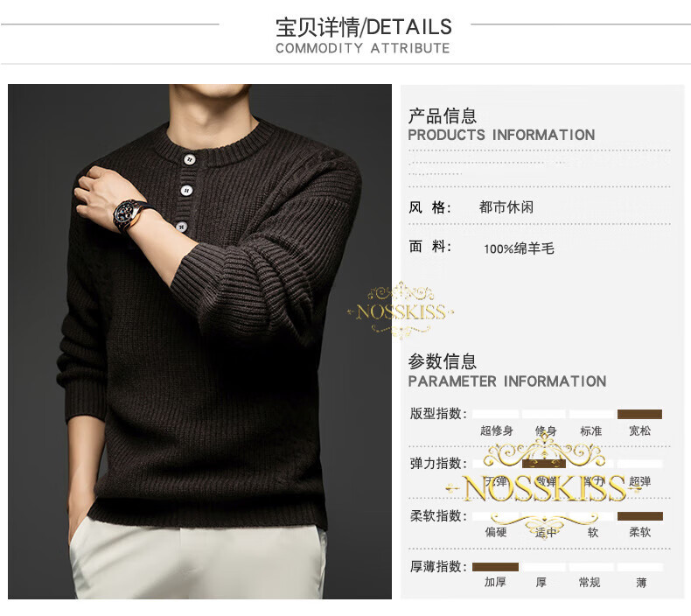Click the NOSSKISS watermark logo at photo edge
The width and height of the screenshot is (691, 616).
pyautogui.click(x=400, y=311)
